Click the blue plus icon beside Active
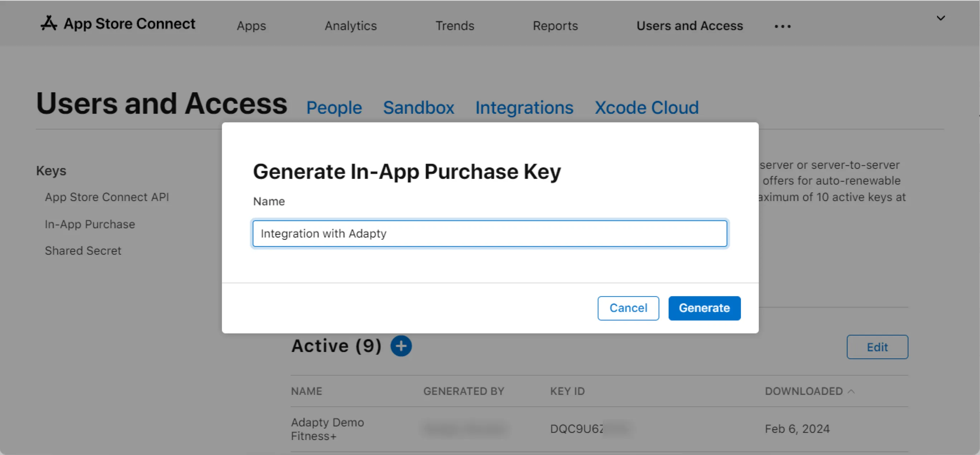This screenshot has width=980, height=455. tap(401, 346)
